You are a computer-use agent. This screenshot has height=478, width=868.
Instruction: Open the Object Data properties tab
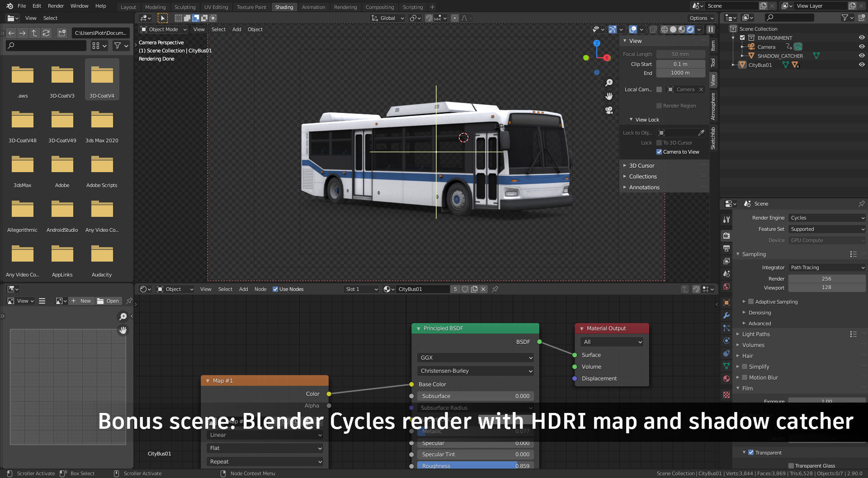pyautogui.click(x=726, y=366)
